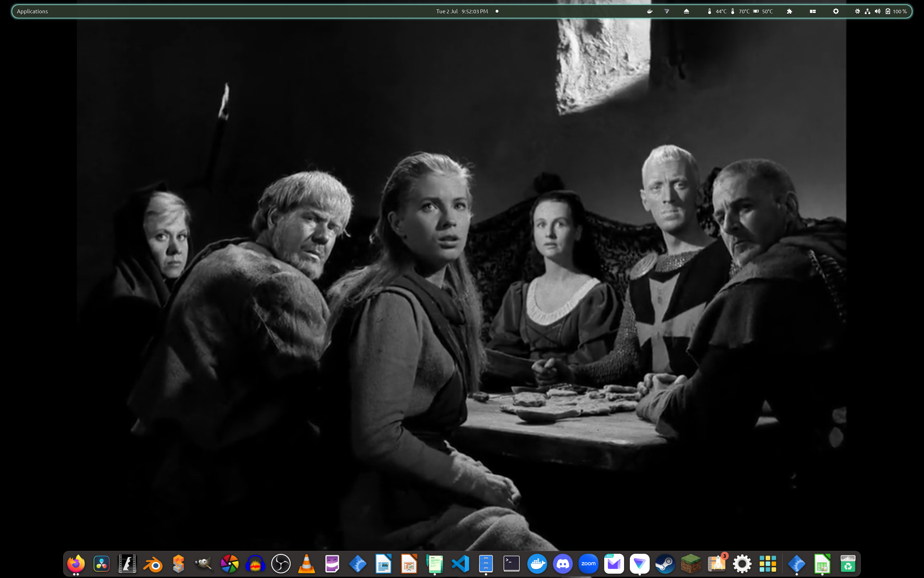Open the Docker whale tray indicator
The width and height of the screenshot is (924, 578).
point(649,12)
